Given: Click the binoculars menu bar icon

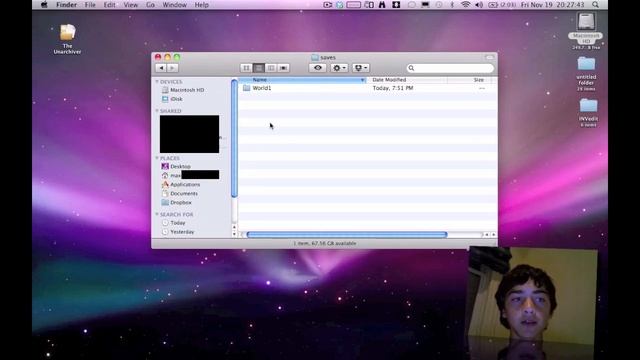Looking at the screenshot, I should click(x=382, y=5).
